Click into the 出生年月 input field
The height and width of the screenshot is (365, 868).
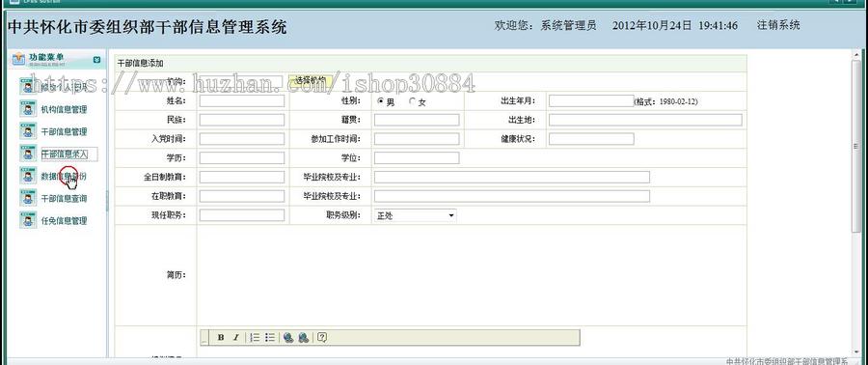(591, 100)
